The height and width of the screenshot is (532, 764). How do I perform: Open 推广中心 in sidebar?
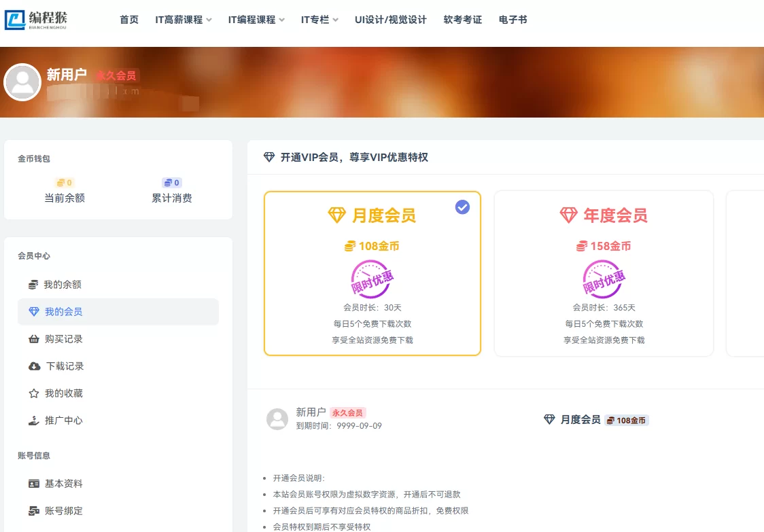(118, 421)
